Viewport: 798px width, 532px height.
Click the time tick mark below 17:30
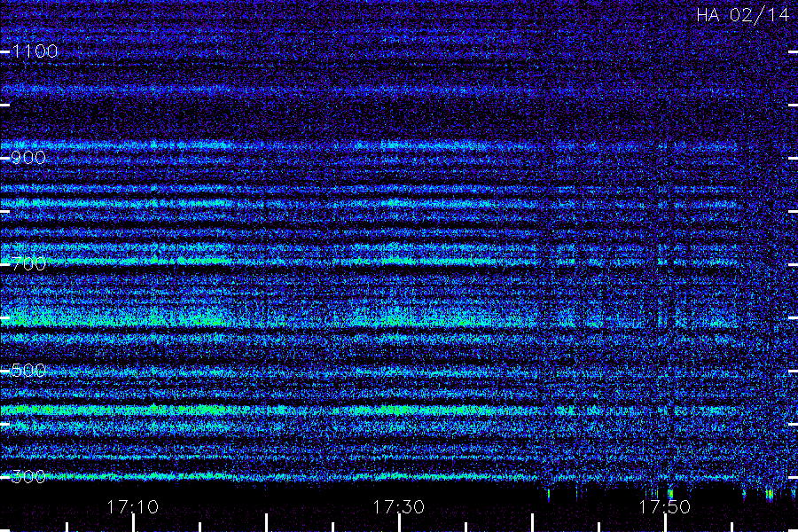click(x=399, y=523)
